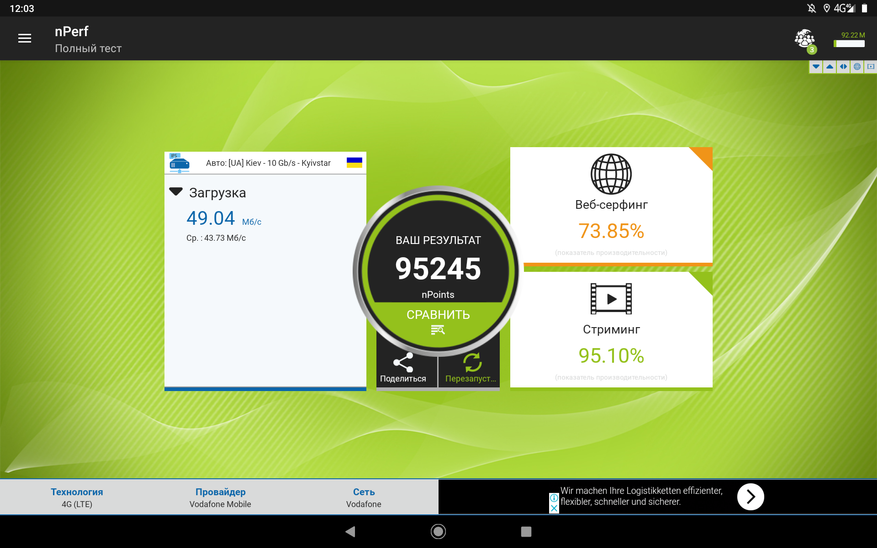Tap the Android back navigation button
Image resolution: width=877 pixels, height=548 pixels.
350,531
